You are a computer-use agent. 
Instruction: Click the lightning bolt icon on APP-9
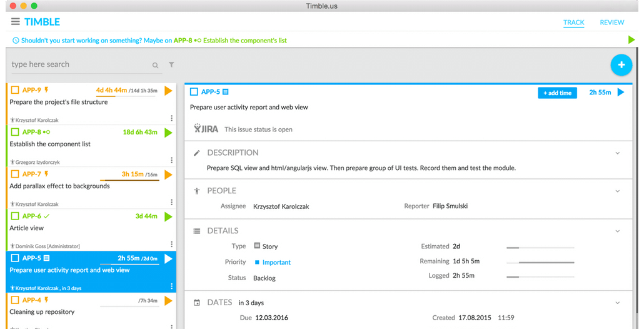[46, 90]
